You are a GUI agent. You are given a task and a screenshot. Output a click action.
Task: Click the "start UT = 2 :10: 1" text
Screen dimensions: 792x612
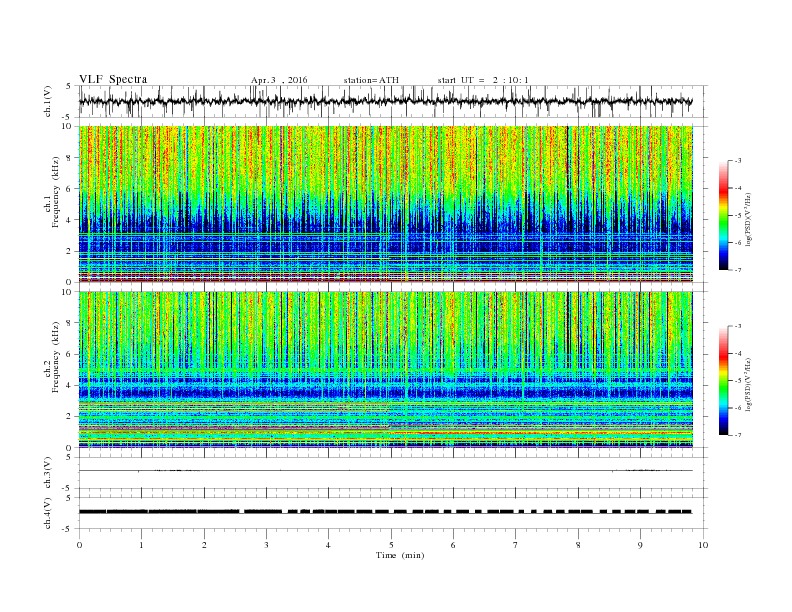click(483, 80)
